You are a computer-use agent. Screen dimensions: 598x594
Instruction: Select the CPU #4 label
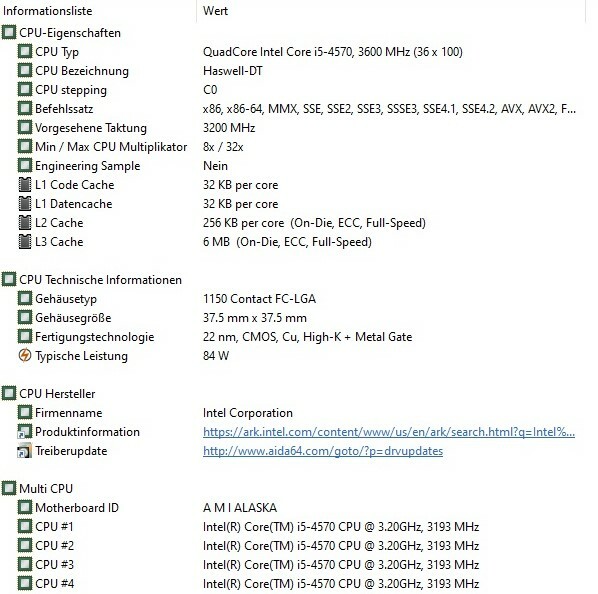point(54,583)
